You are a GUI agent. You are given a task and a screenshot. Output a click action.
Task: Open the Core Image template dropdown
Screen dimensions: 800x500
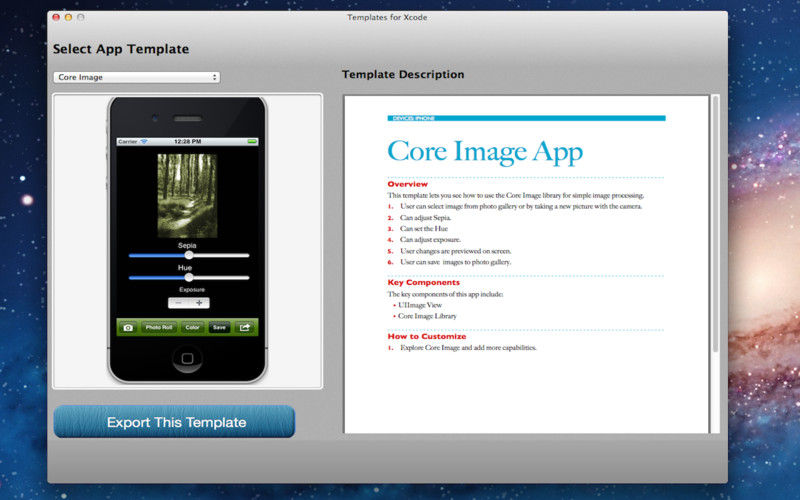click(x=136, y=77)
